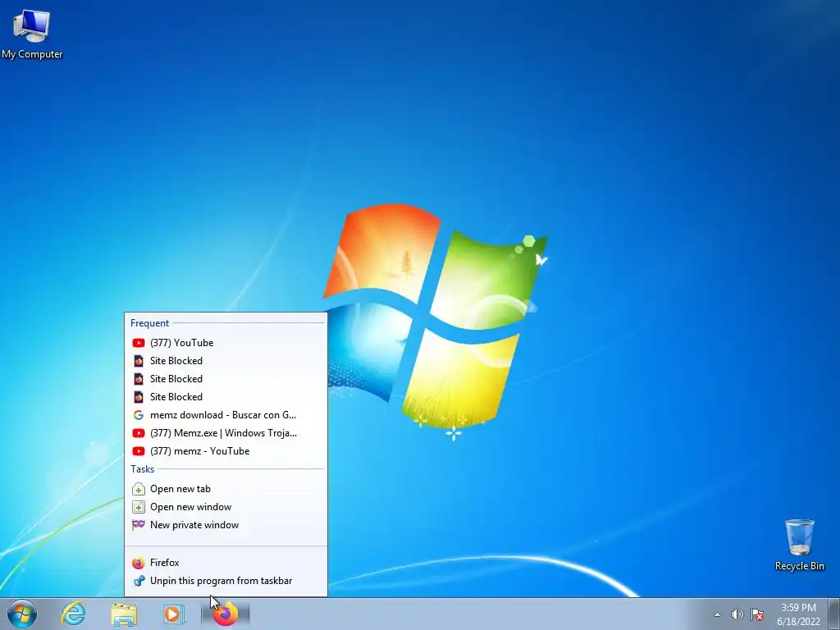Click the volume speaker tray icon
Image resolution: width=840 pixels, height=630 pixels.
(737, 614)
